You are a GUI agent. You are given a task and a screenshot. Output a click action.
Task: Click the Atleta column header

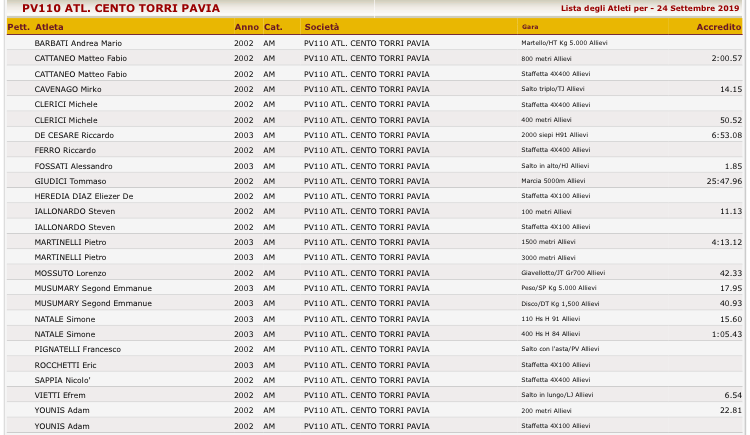point(49,27)
